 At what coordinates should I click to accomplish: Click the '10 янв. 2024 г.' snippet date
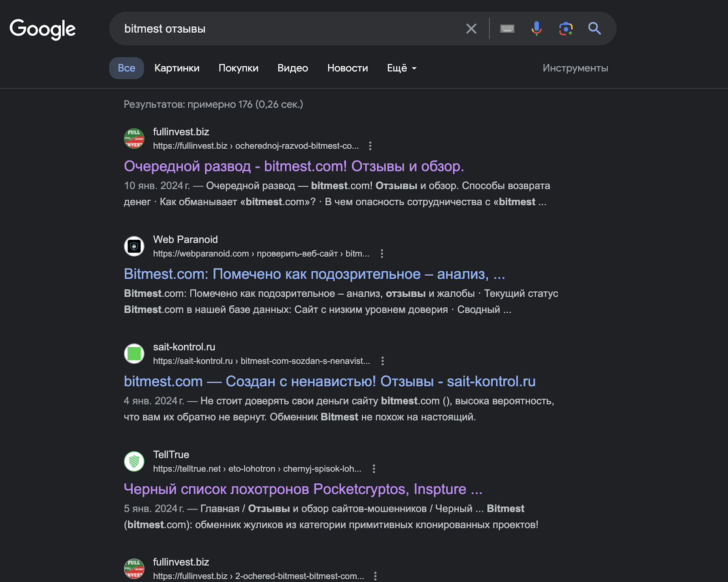click(x=157, y=186)
